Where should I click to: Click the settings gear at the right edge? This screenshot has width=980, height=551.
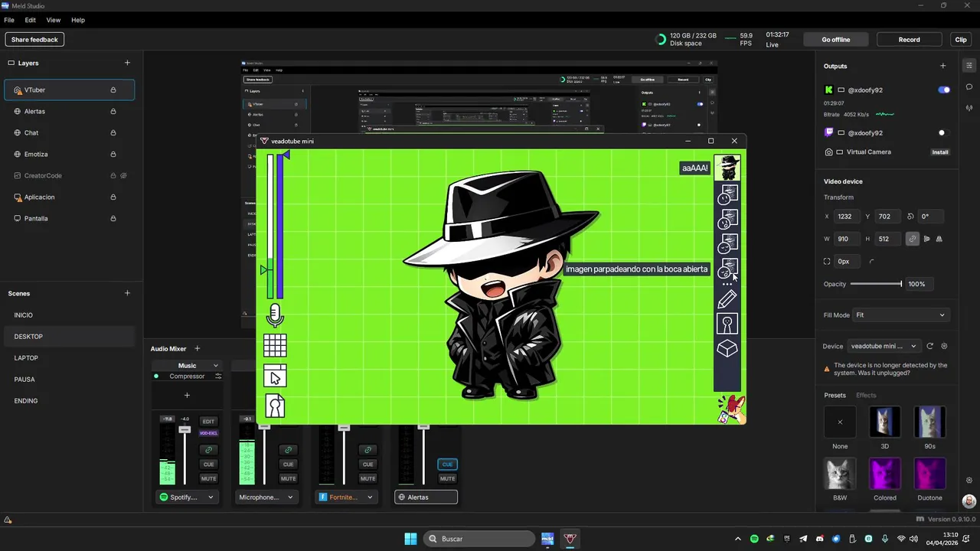(x=969, y=480)
